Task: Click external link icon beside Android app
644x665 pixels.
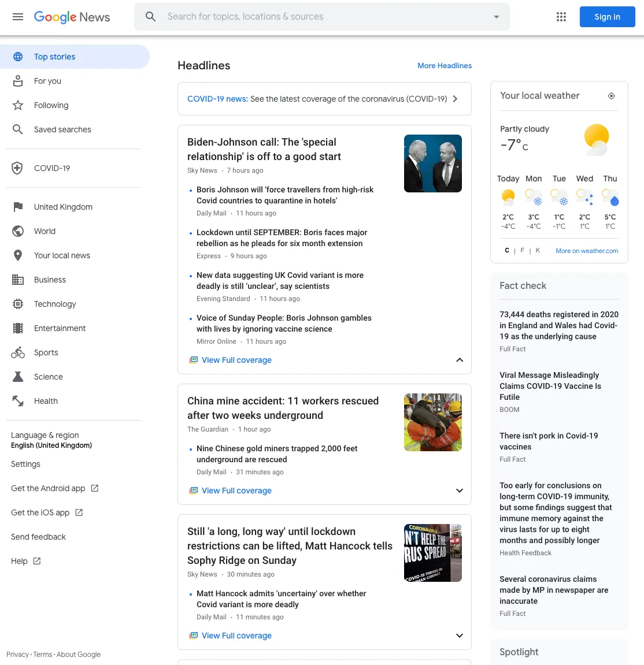Action: (x=95, y=489)
